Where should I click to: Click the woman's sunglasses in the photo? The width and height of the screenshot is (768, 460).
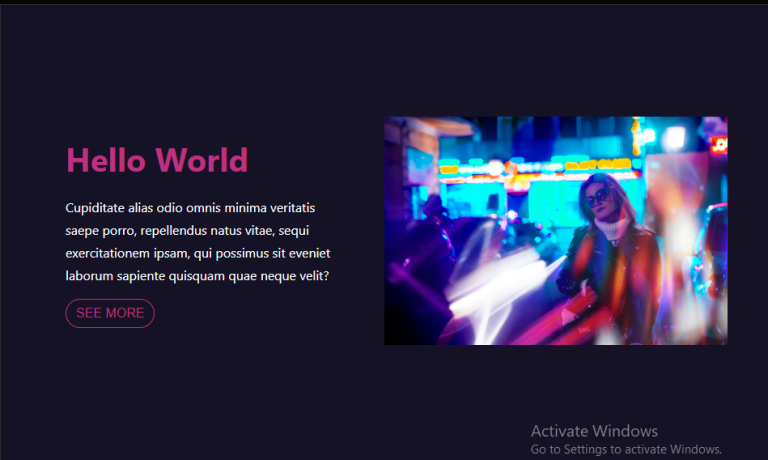[x=598, y=197]
